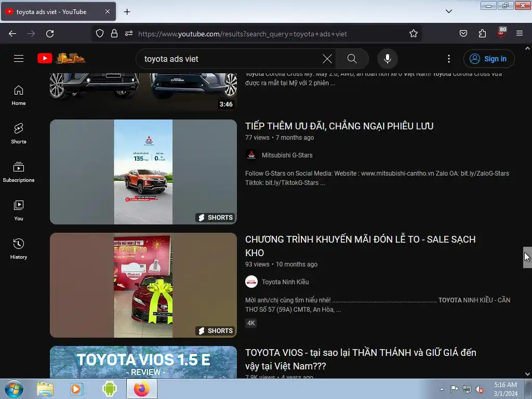
Task: Open Subscriptions in the sidebar
Action: point(19,172)
